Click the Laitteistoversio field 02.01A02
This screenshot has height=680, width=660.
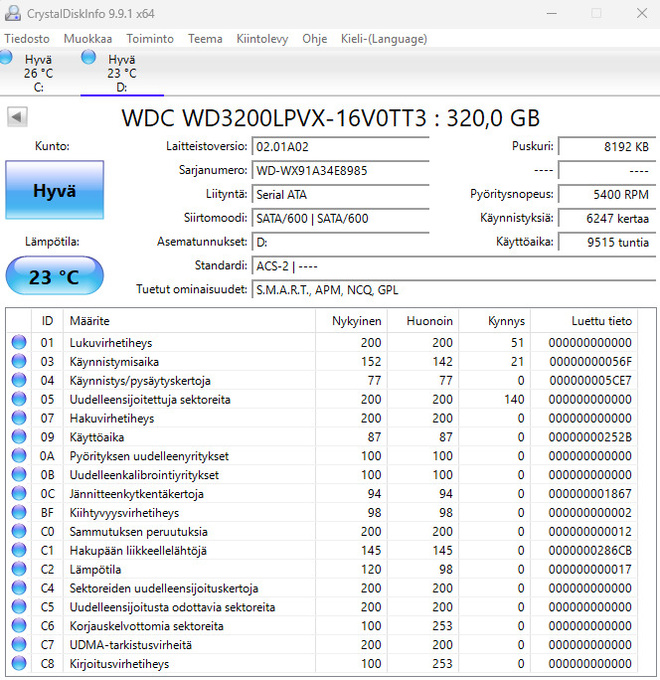pos(340,147)
